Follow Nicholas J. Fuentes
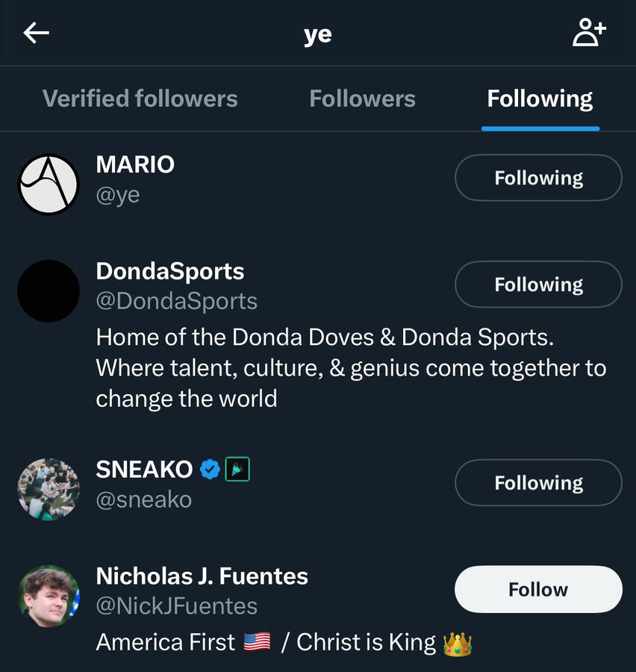This screenshot has width=636, height=672. tap(538, 589)
